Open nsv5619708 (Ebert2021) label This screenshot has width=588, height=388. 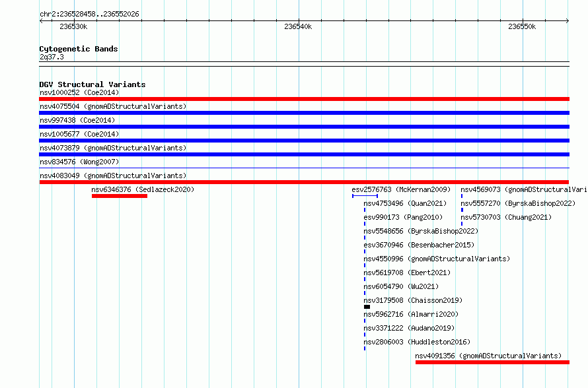click(407, 273)
